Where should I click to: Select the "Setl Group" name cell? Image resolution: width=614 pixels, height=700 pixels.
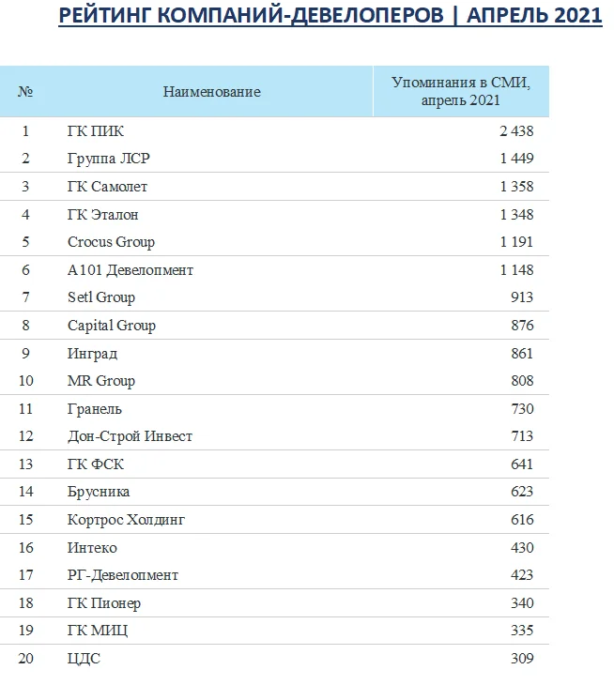tap(101, 297)
